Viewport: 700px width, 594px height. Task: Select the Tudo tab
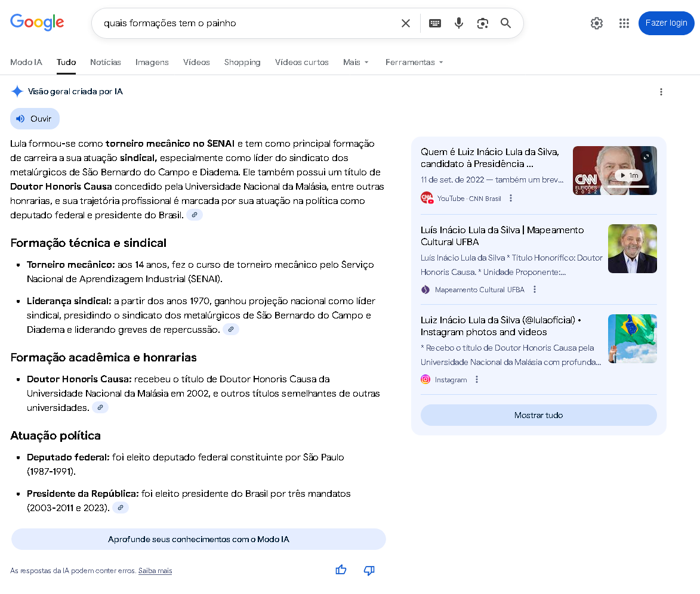click(x=66, y=62)
